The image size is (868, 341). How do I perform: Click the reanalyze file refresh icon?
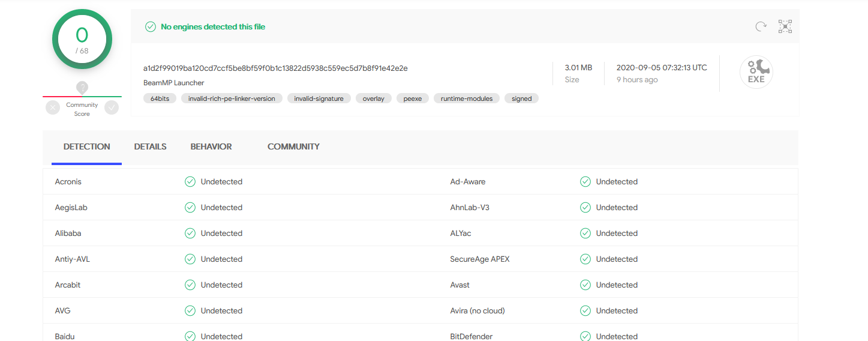pos(761,26)
